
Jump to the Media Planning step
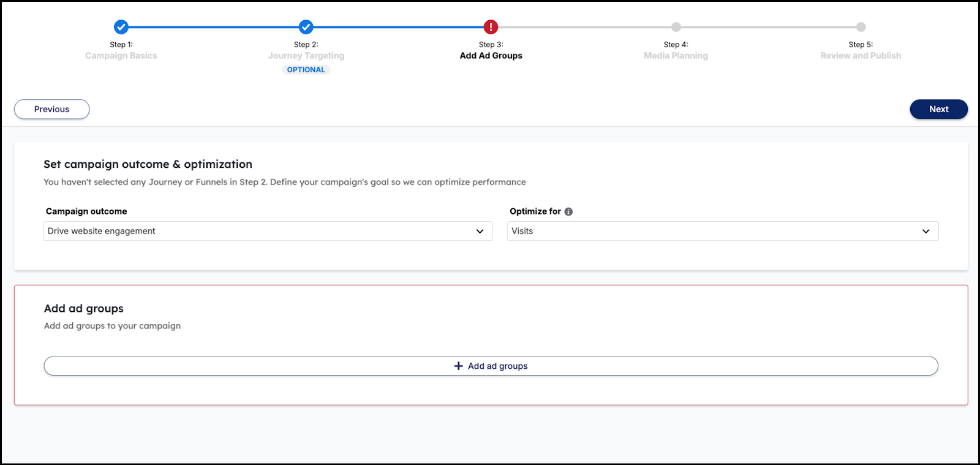pyautogui.click(x=676, y=56)
